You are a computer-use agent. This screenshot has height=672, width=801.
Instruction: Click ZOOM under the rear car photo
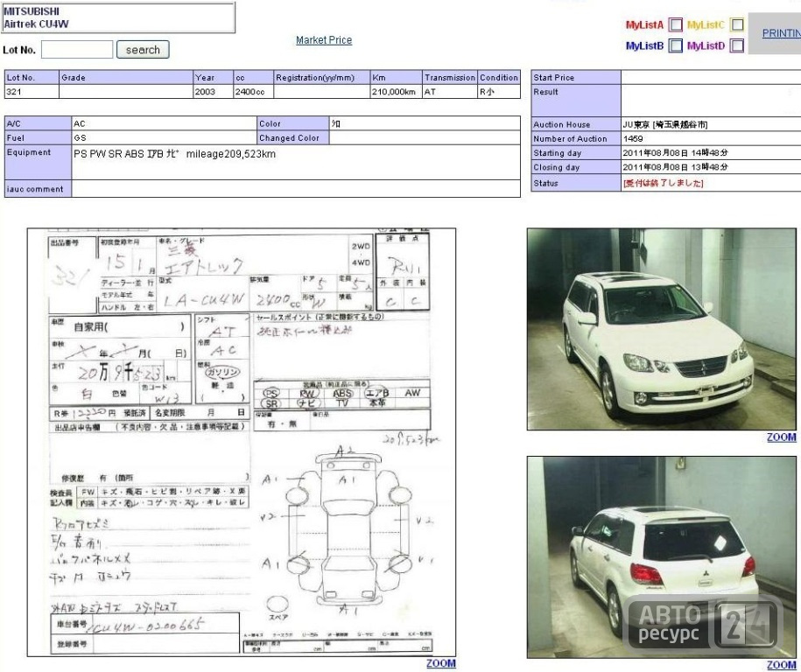click(x=781, y=664)
